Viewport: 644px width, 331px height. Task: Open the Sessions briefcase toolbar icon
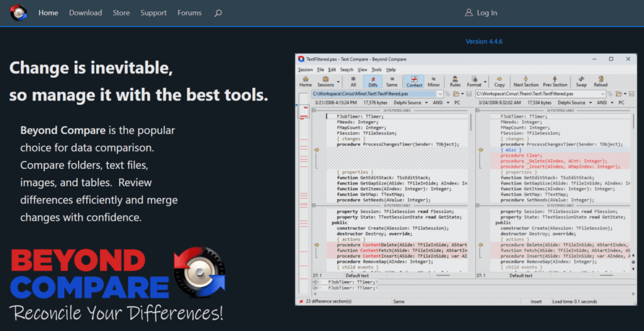pos(325,81)
